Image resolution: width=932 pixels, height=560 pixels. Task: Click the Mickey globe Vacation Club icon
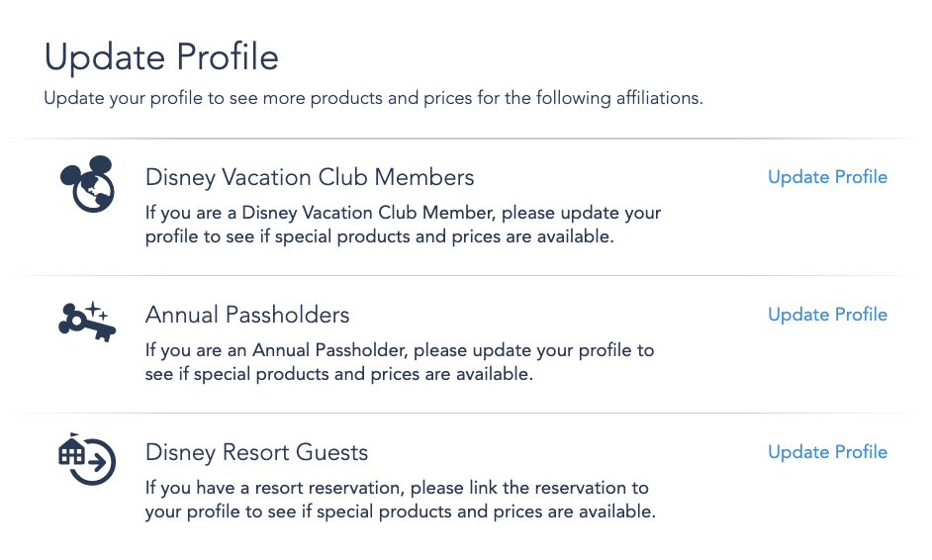click(87, 184)
